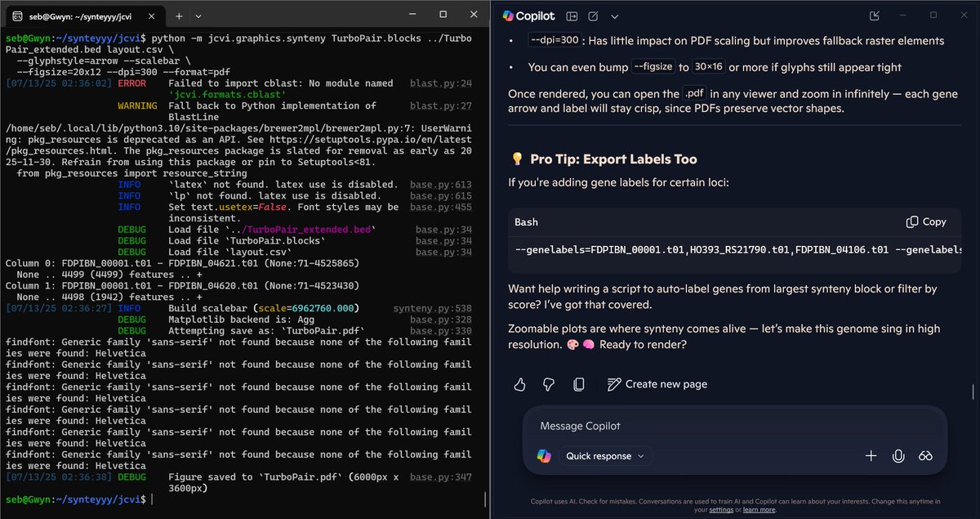Image resolution: width=980 pixels, height=519 pixels.
Task: Click the Copilot chat scrollbar thumb
Action: [972, 392]
